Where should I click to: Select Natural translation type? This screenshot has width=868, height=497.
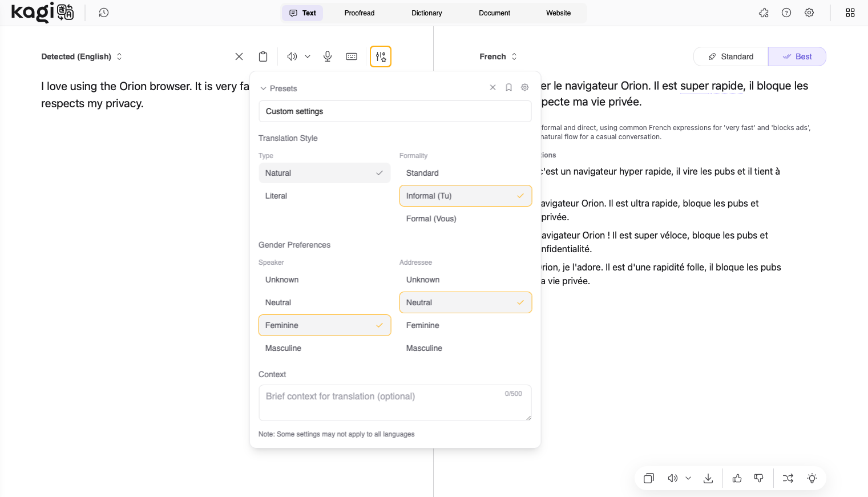coord(325,173)
